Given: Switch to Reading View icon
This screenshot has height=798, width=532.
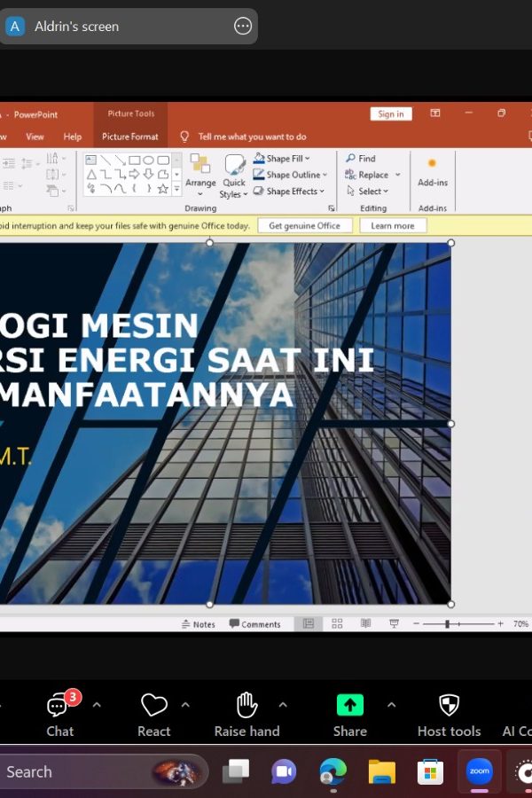Looking at the screenshot, I should coord(365,624).
